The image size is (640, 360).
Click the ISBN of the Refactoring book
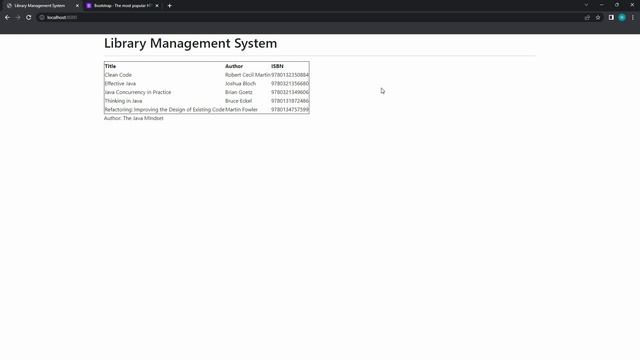click(x=290, y=110)
